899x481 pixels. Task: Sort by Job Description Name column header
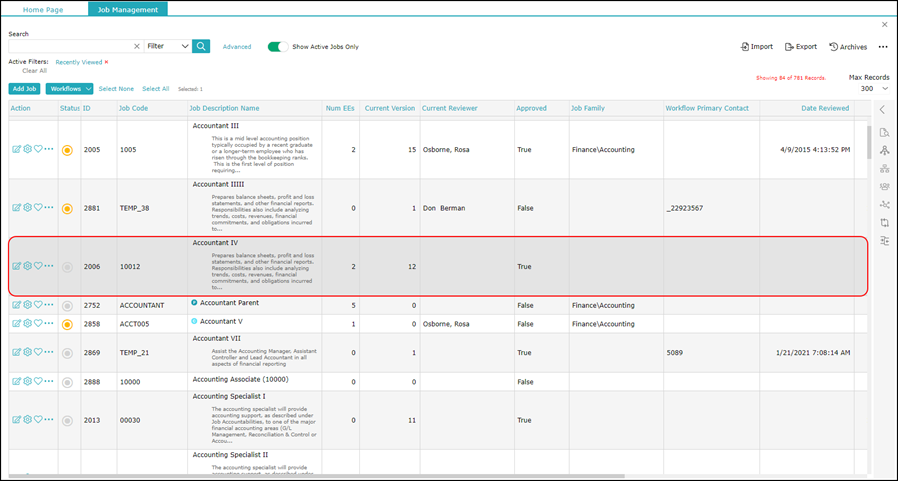click(224, 108)
